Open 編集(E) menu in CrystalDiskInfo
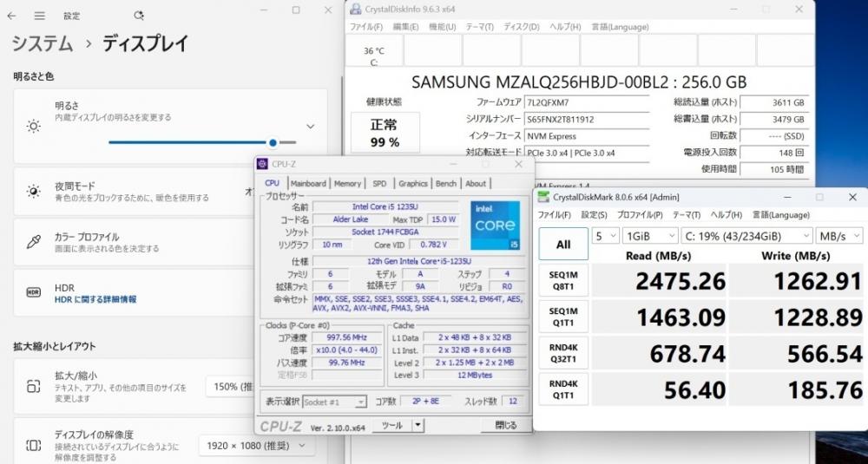Screen dimensions: 868x464 [x=405, y=27]
